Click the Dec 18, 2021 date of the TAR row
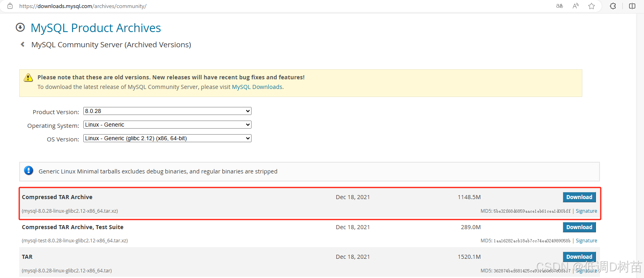 tap(353, 257)
